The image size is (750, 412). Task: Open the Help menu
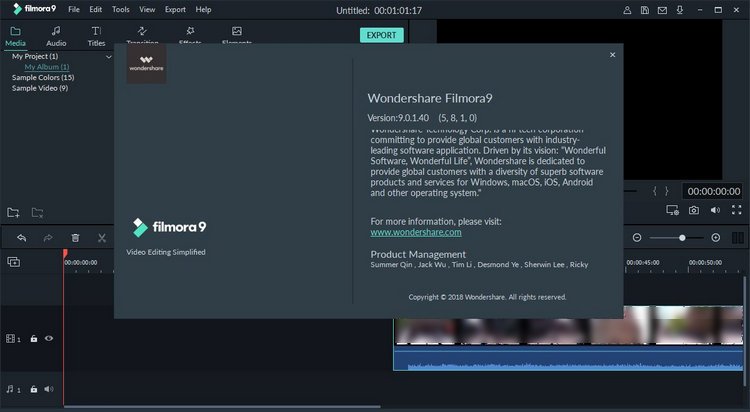tap(203, 10)
